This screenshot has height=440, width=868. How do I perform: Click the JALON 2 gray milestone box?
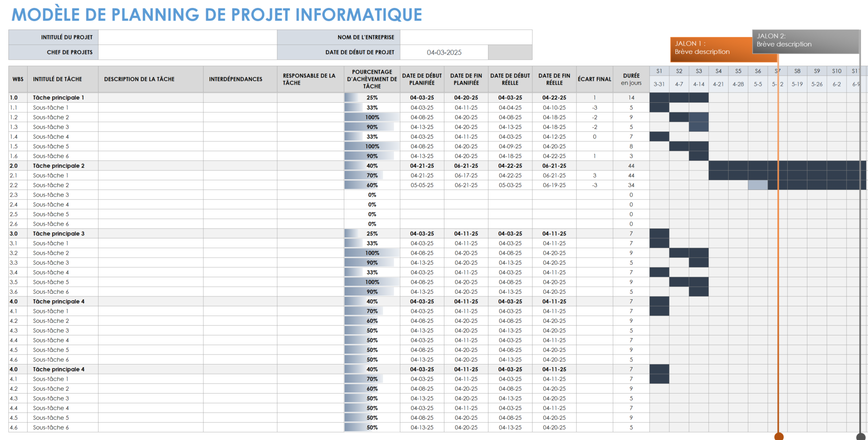(x=806, y=42)
